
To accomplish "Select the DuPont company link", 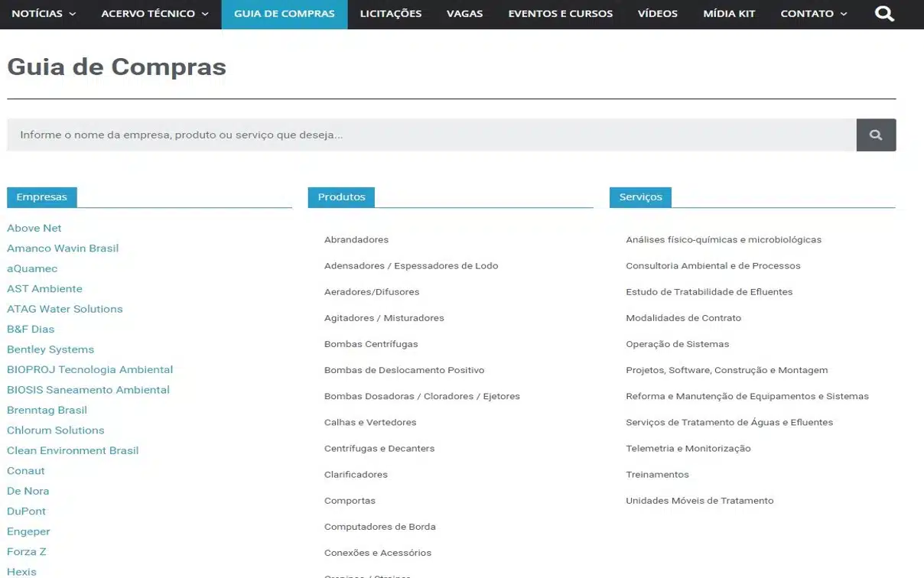I will (x=27, y=511).
